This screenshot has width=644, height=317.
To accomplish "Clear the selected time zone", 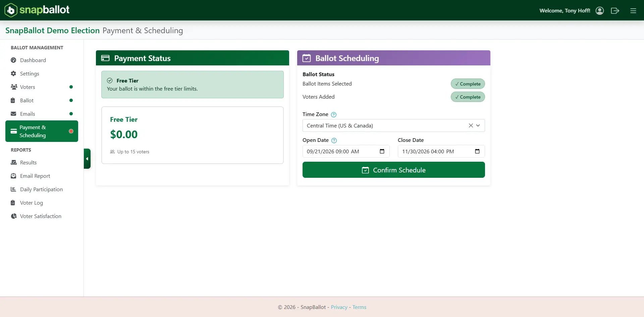I will click(471, 125).
